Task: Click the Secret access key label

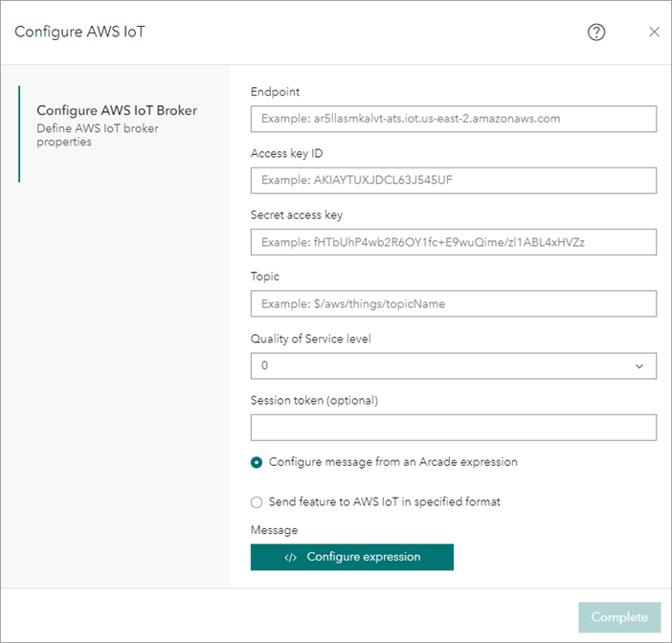Action: tap(297, 215)
